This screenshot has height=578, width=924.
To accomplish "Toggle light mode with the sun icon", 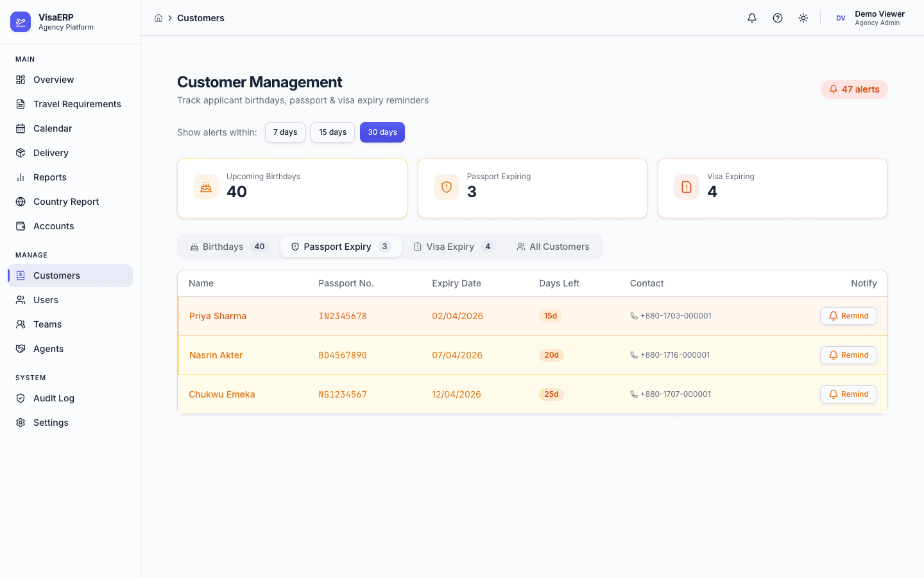I will click(x=803, y=18).
